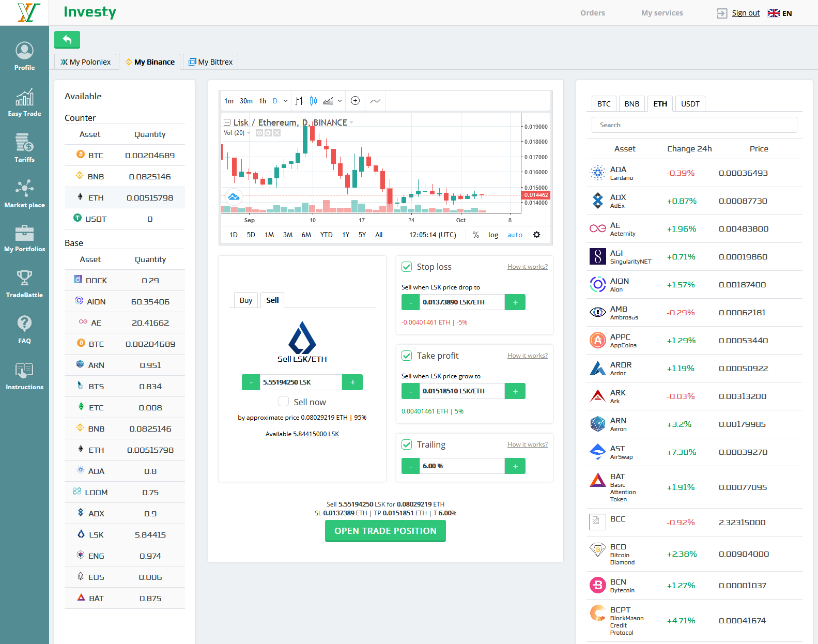Open chart settings gear icon
Image resolution: width=818 pixels, height=644 pixels.
tap(537, 235)
